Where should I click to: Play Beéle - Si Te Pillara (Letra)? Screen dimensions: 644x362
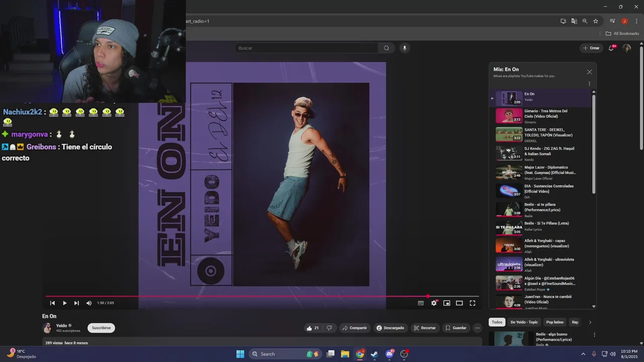pyautogui.click(x=540, y=228)
